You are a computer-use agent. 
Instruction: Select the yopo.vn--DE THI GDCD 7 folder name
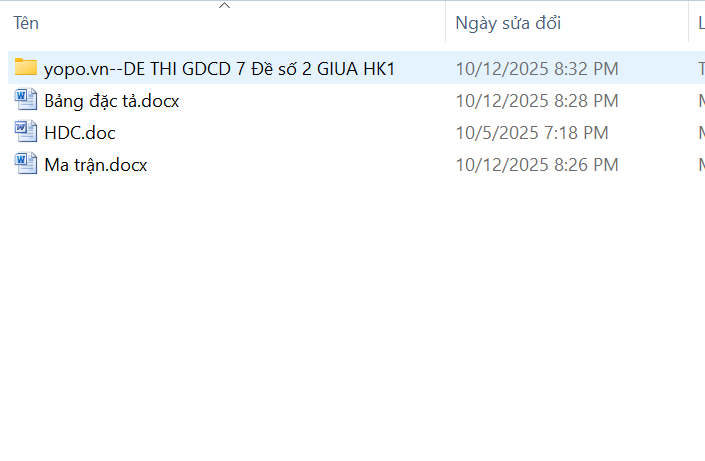[219, 69]
